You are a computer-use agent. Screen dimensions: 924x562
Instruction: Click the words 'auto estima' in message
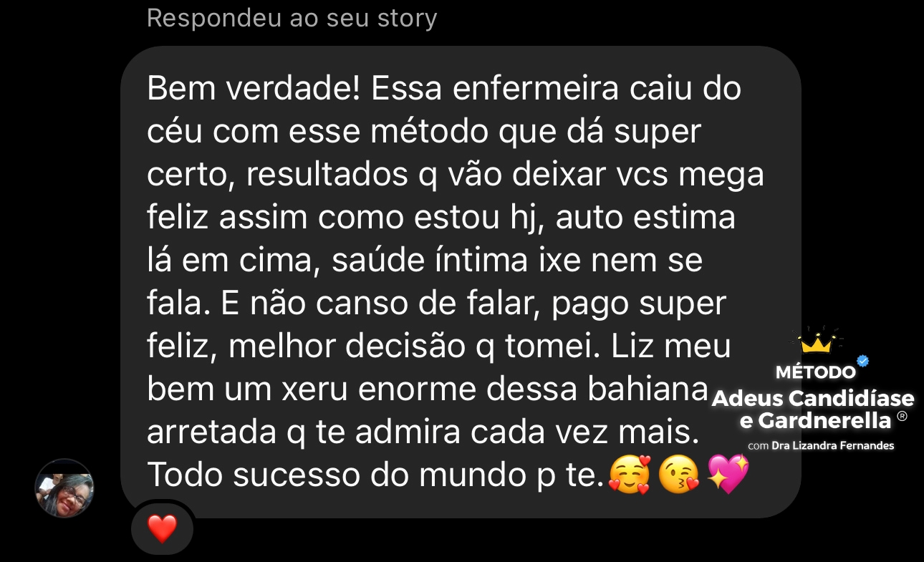tap(645, 218)
